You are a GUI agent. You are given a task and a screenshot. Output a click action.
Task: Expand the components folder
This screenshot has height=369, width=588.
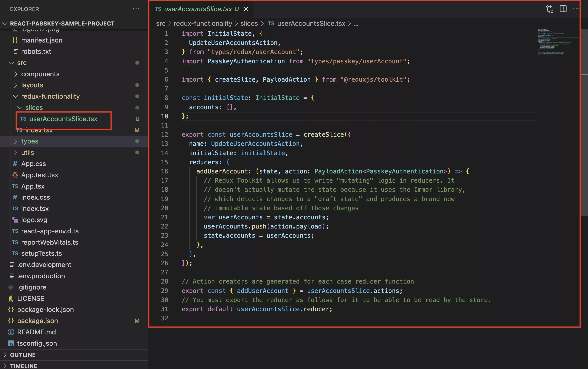16,74
